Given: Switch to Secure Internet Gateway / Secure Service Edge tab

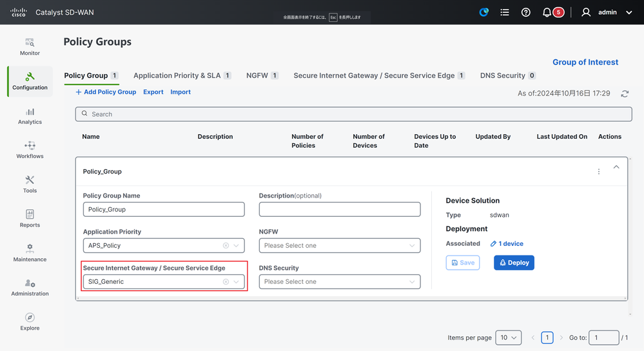Looking at the screenshot, I should (x=379, y=75).
